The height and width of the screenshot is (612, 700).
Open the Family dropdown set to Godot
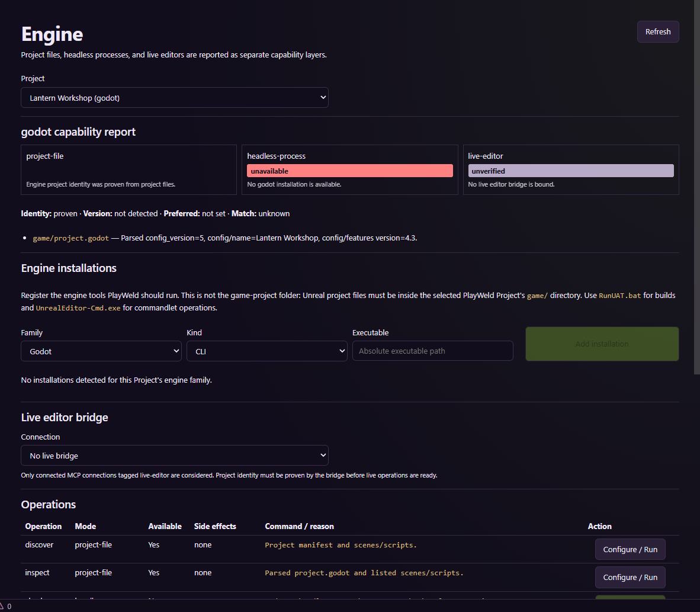pyautogui.click(x=101, y=351)
